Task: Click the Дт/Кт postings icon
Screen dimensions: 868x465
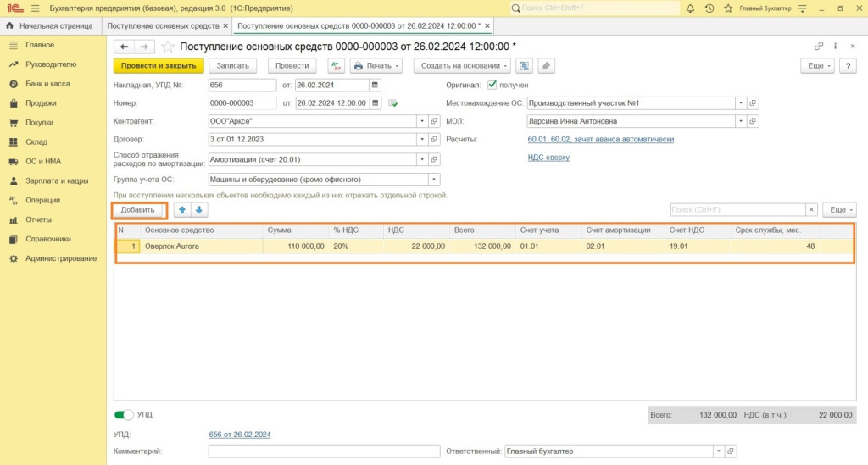Action: [x=335, y=65]
